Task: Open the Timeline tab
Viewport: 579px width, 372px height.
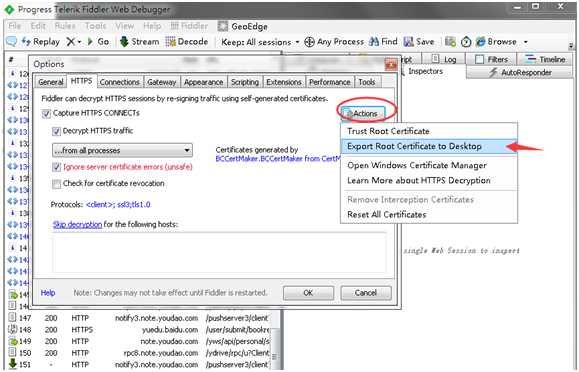Action: 545,59
